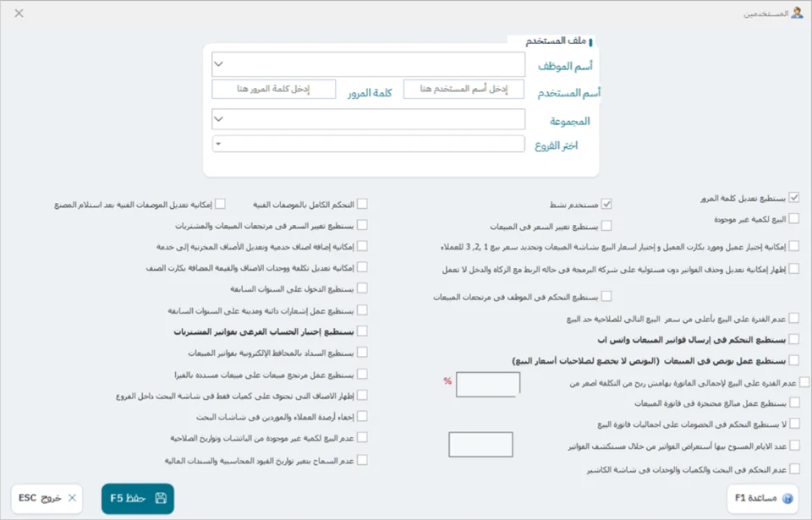The height and width of the screenshot is (520, 812).
Task: Exit via the خروج ESC button
Action: point(47,498)
